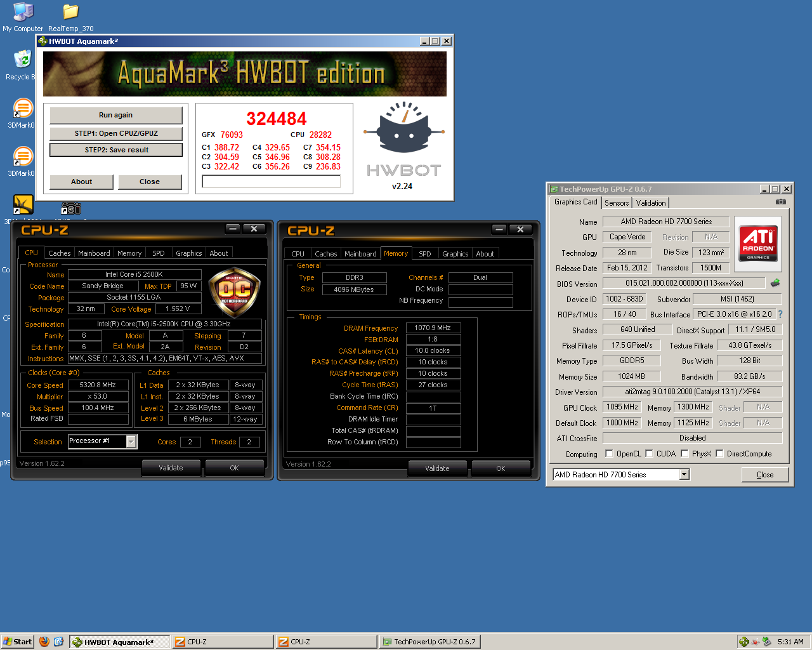Enable the PhysX checkbox
Image resolution: width=812 pixels, height=650 pixels.
tap(684, 453)
